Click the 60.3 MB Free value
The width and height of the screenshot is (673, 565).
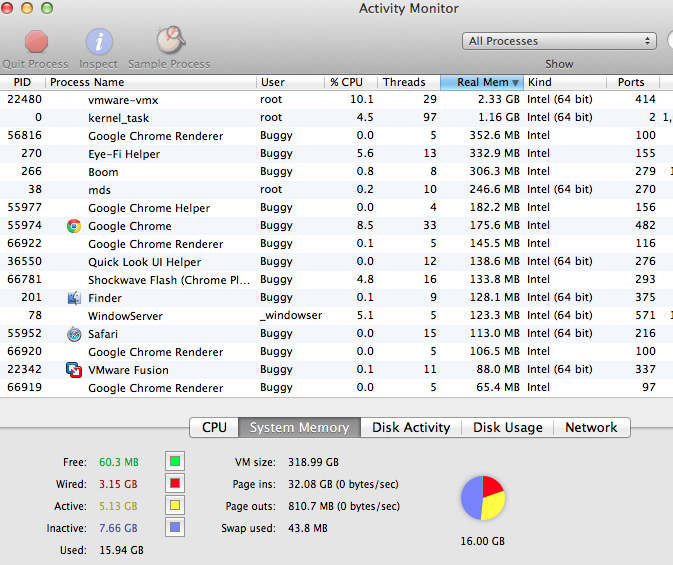(x=119, y=462)
